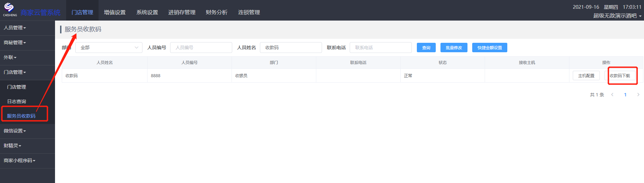The height and width of the screenshot is (183, 644).
Task: Click the 接收主机 column header
Action: [x=527, y=63]
